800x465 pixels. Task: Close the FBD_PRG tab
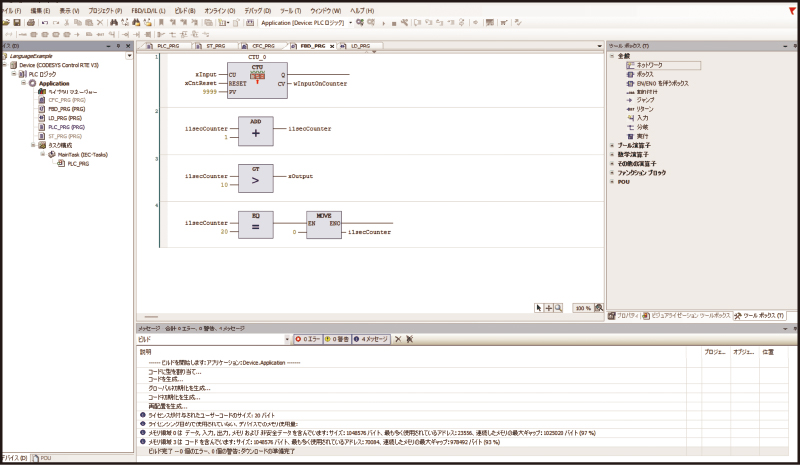332,46
